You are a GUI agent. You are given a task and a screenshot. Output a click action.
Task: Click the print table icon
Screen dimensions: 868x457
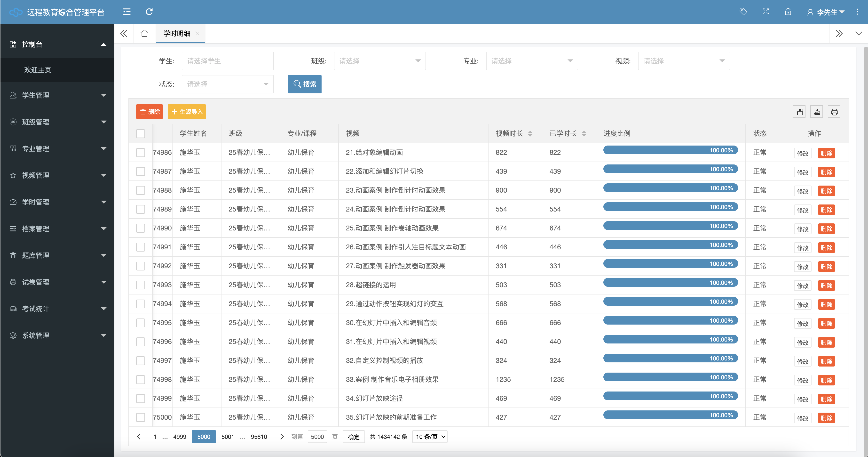pos(834,112)
